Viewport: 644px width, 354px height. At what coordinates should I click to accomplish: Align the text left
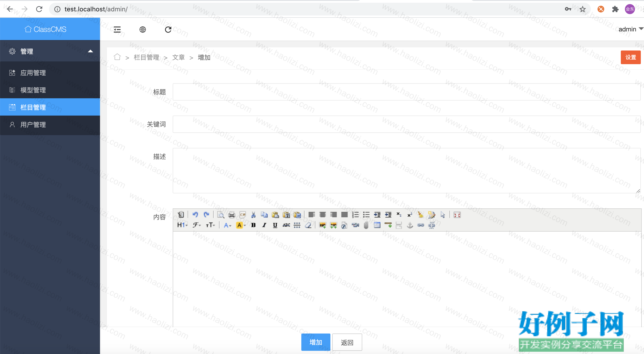point(312,215)
